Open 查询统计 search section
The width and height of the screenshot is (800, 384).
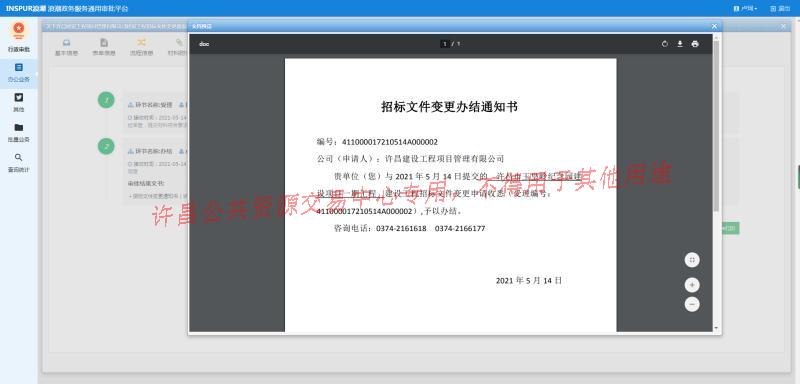pos(19,163)
